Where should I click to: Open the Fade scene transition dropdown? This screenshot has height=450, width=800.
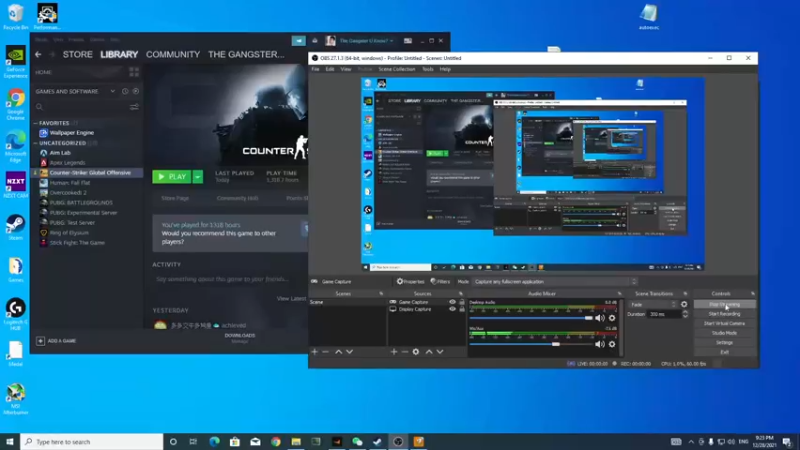pyautogui.click(x=653, y=305)
